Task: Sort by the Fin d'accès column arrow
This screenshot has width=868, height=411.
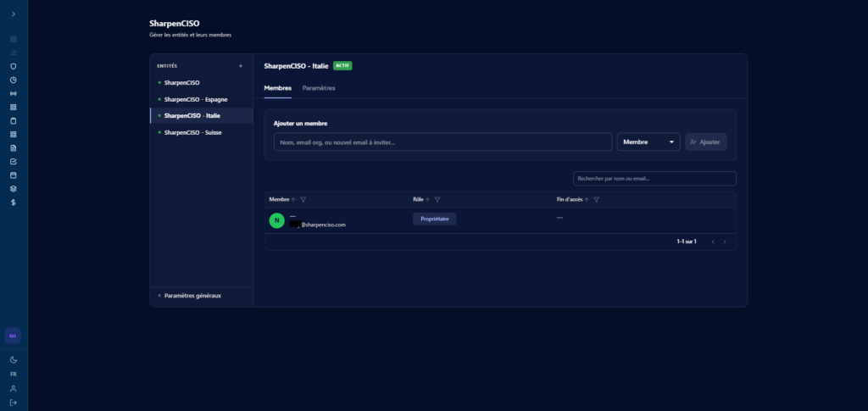Action: click(587, 200)
